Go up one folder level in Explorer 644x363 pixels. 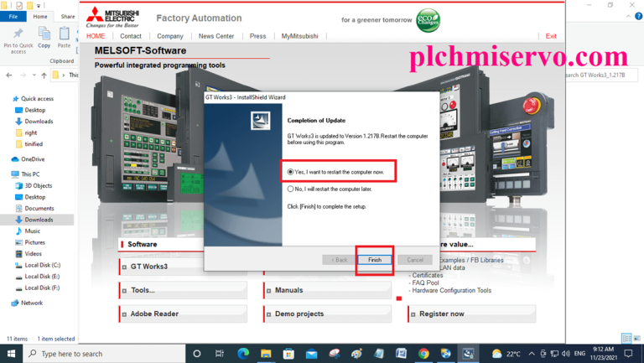[44, 75]
